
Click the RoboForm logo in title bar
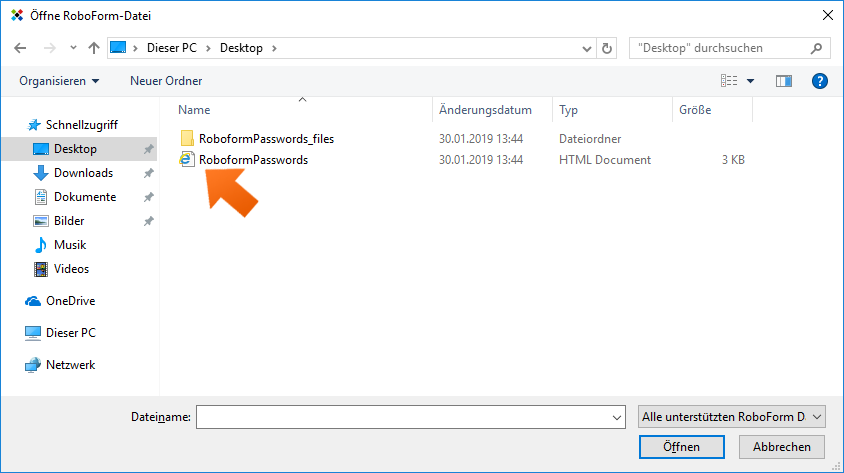17,16
